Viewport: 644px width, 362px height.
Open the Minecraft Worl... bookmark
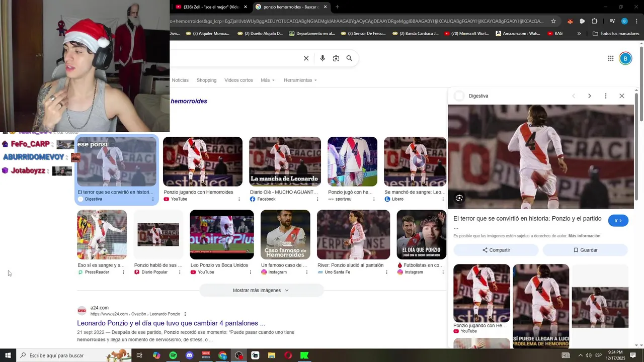tap(466, 34)
